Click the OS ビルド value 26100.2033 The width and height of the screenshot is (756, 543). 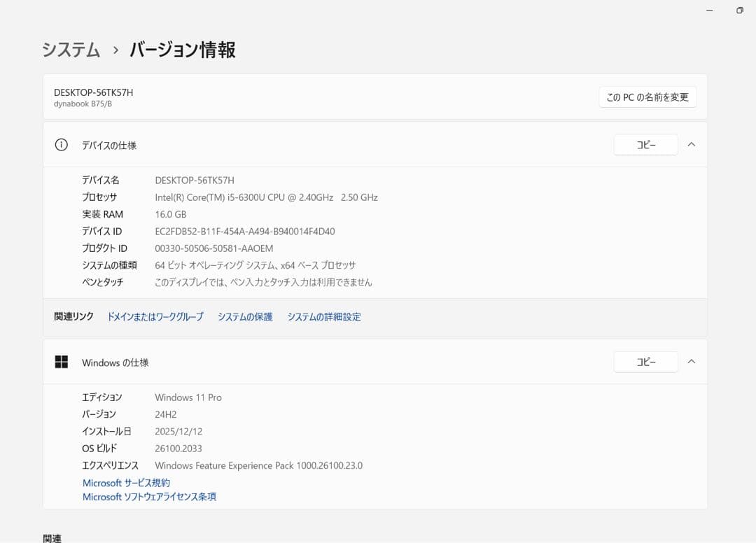178,448
